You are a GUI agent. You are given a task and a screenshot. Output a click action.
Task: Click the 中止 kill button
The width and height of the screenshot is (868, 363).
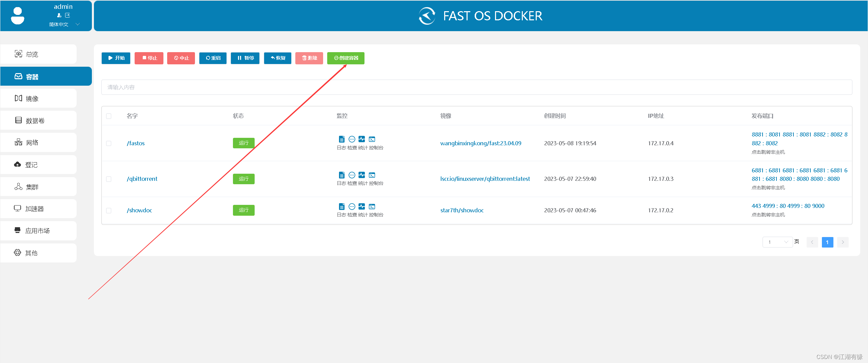tap(181, 58)
